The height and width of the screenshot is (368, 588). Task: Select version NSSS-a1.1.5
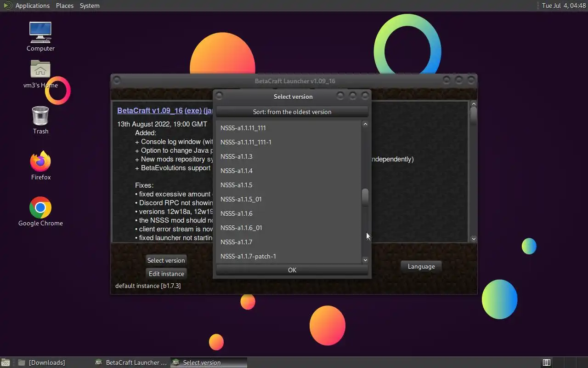(288, 185)
